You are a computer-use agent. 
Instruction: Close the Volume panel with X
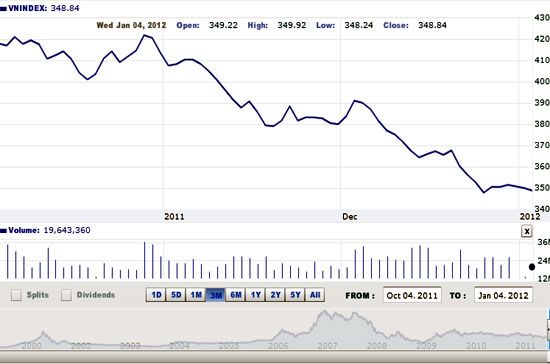pos(526,231)
